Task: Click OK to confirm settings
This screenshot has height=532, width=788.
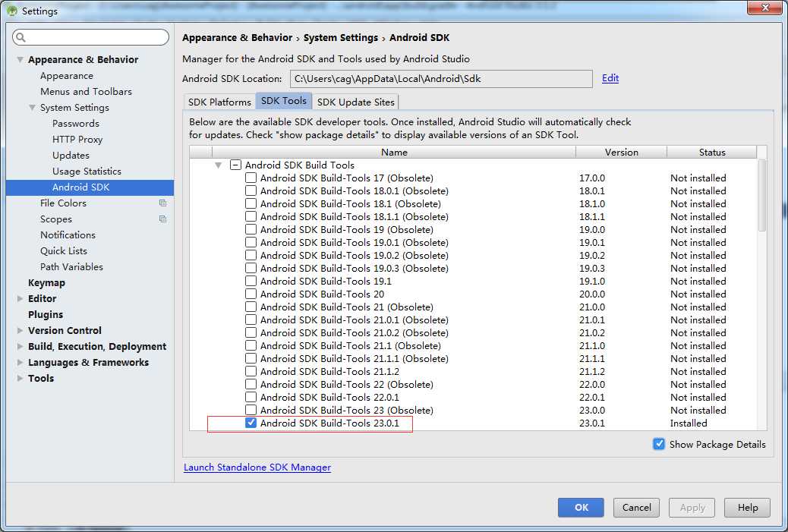Action: (x=581, y=508)
